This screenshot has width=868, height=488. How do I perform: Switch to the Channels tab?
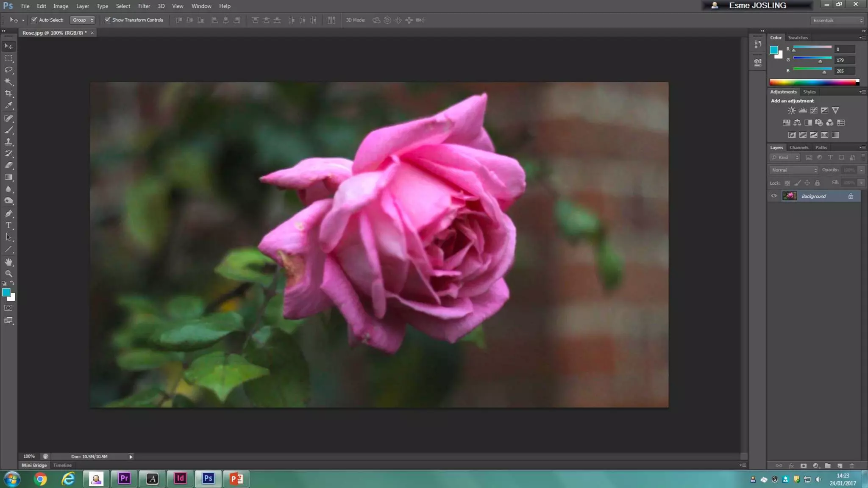coord(799,147)
